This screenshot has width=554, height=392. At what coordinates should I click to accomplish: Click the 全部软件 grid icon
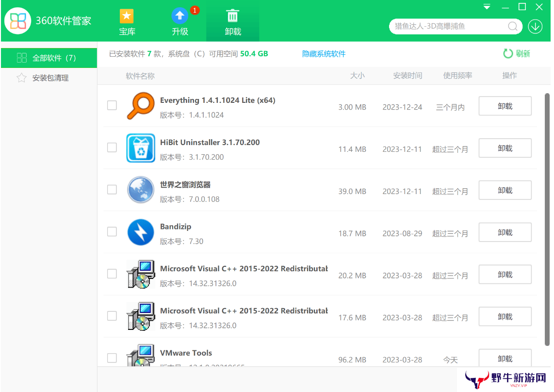(x=22, y=58)
